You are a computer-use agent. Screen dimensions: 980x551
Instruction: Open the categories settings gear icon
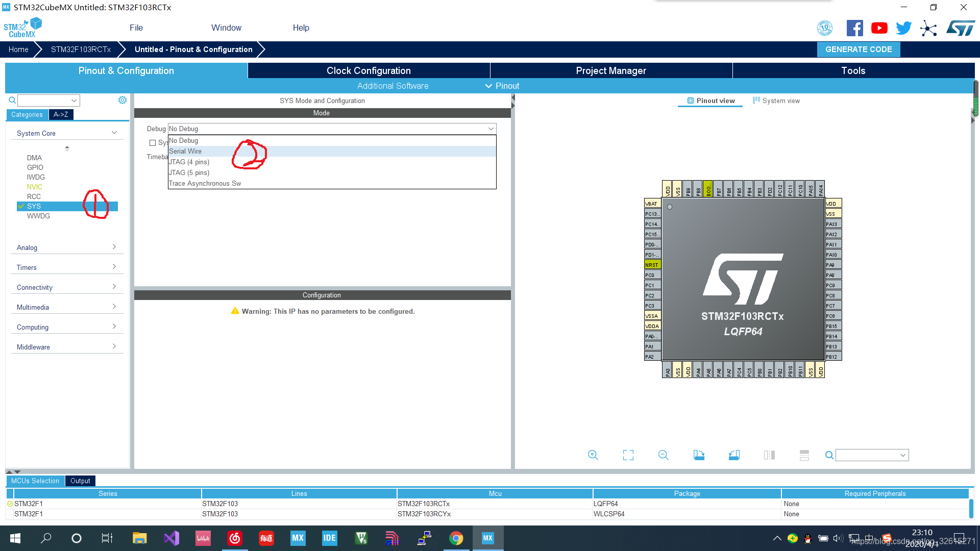click(122, 100)
